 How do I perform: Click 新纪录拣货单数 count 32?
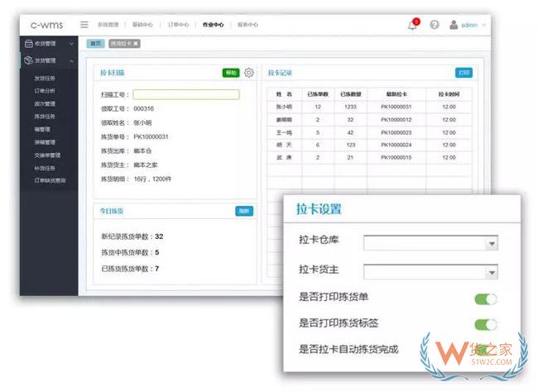pos(159,237)
